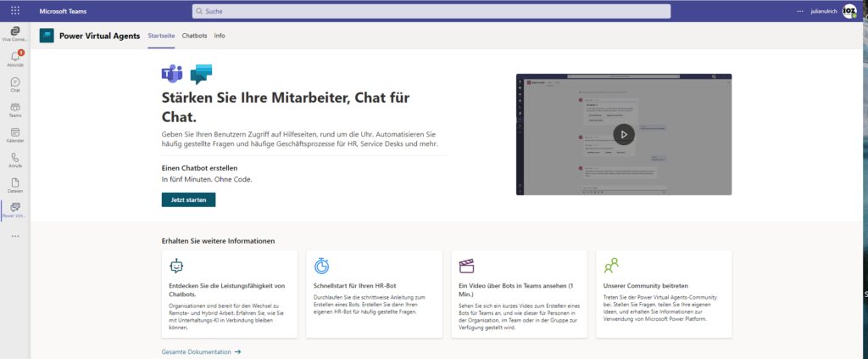
Task: Click into the Suche search field
Action: (431, 11)
